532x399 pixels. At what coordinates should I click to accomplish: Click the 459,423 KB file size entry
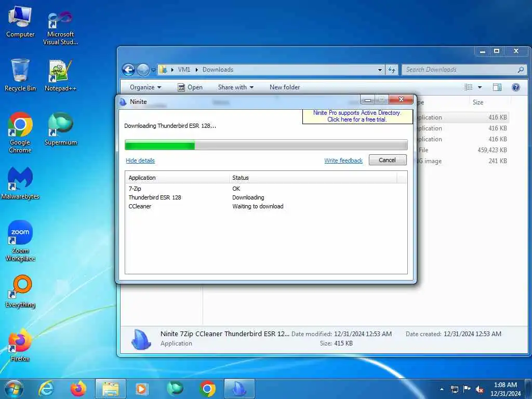(492, 150)
